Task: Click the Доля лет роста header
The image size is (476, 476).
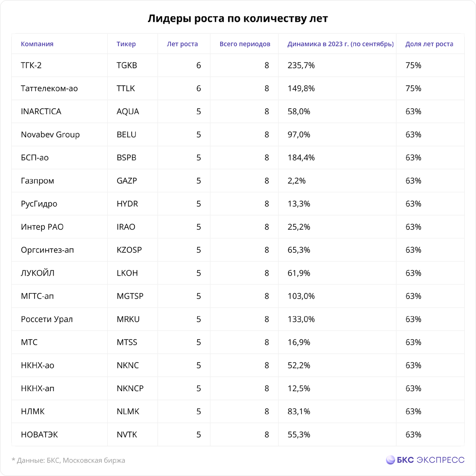Action: coord(429,44)
